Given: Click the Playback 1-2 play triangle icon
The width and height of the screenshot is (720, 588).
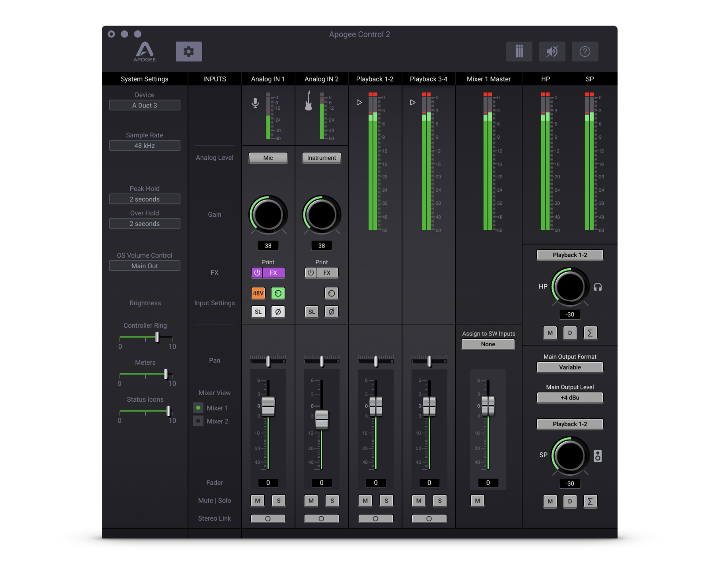Looking at the screenshot, I should coord(359,102).
